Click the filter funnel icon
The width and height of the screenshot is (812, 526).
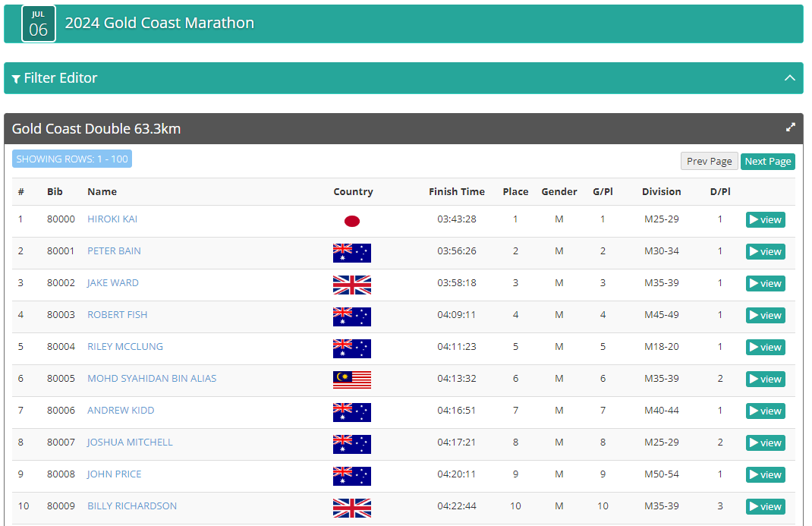[16, 79]
